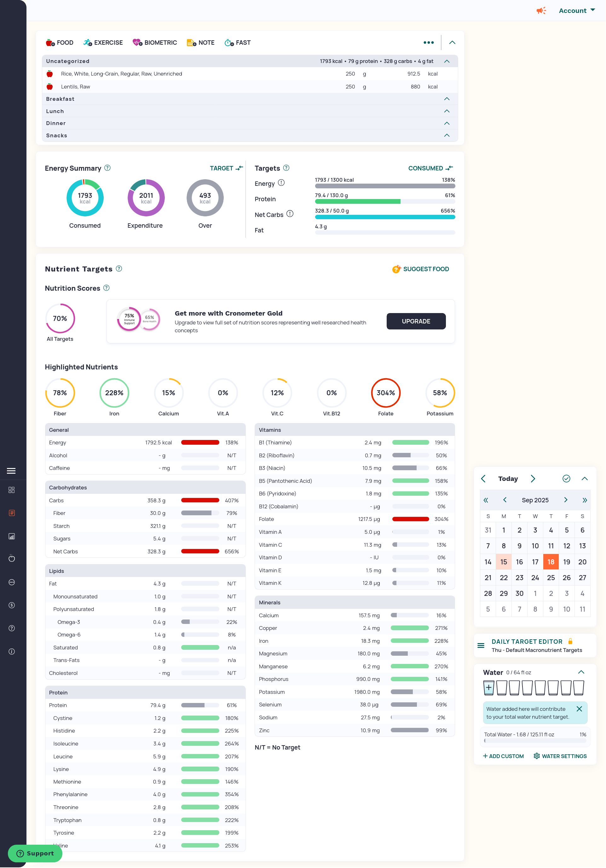
Task: Click the Folate highlighted nutrient circle
Action: coord(385,393)
